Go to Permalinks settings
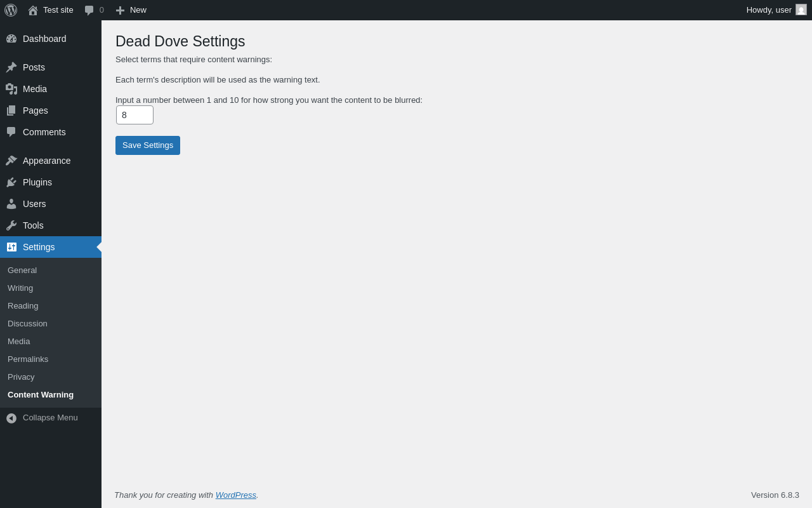Viewport: 812px width, 508px height. [28, 359]
